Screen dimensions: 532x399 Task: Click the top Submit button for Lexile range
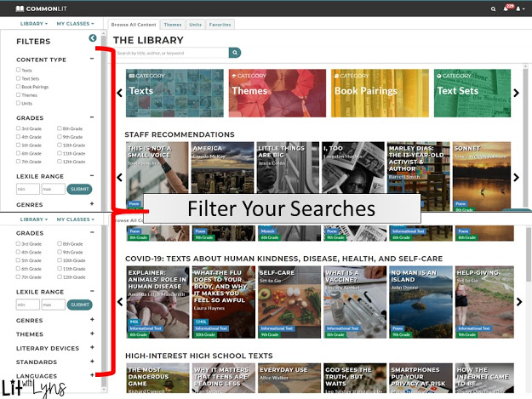click(80, 188)
